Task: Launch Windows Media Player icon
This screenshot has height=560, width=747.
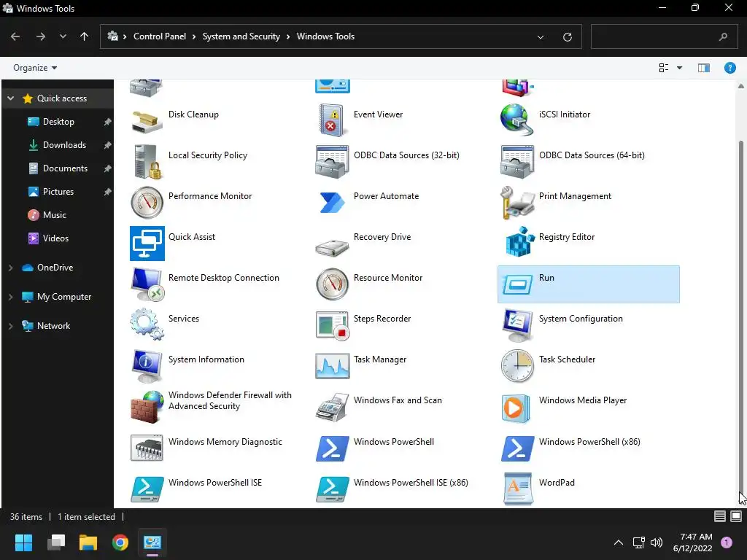Action: click(516, 408)
